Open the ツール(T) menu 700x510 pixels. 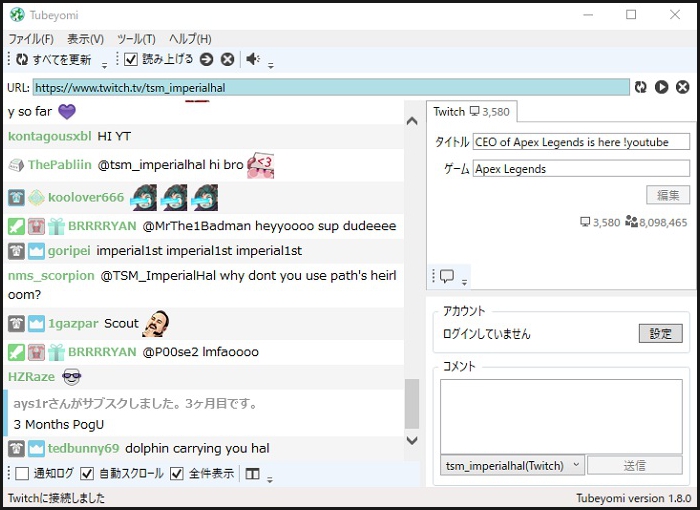136,39
